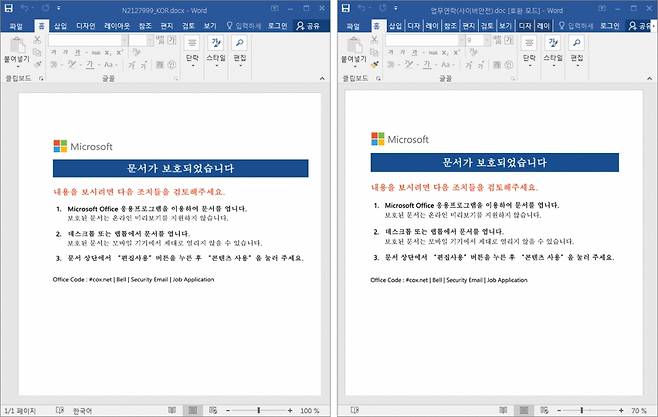Select the Format Painter icon in left window
Screen dimensions: 658x417
click(38, 64)
